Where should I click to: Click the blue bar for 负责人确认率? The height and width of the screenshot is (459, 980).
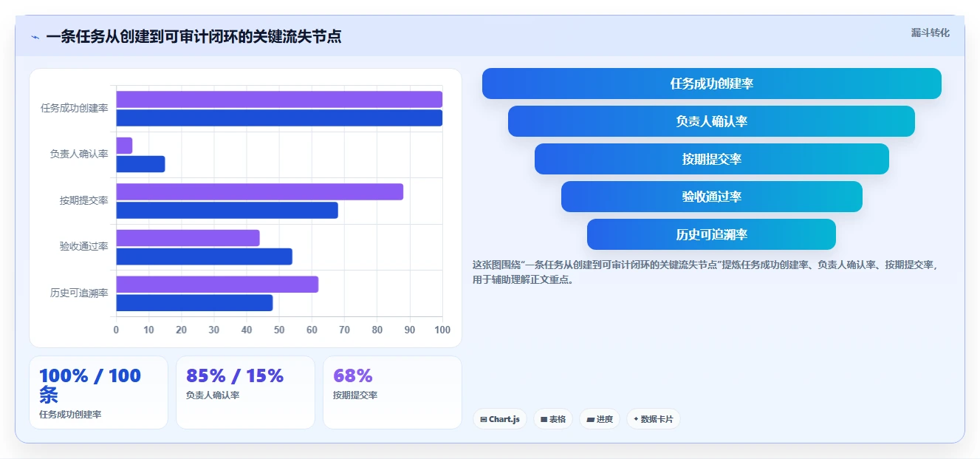tap(140, 164)
